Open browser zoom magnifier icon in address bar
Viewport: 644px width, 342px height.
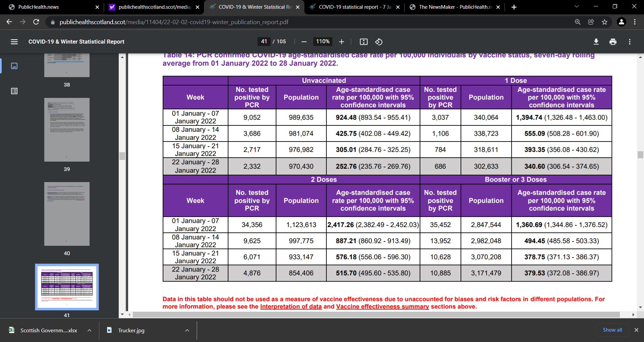(x=578, y=22)
